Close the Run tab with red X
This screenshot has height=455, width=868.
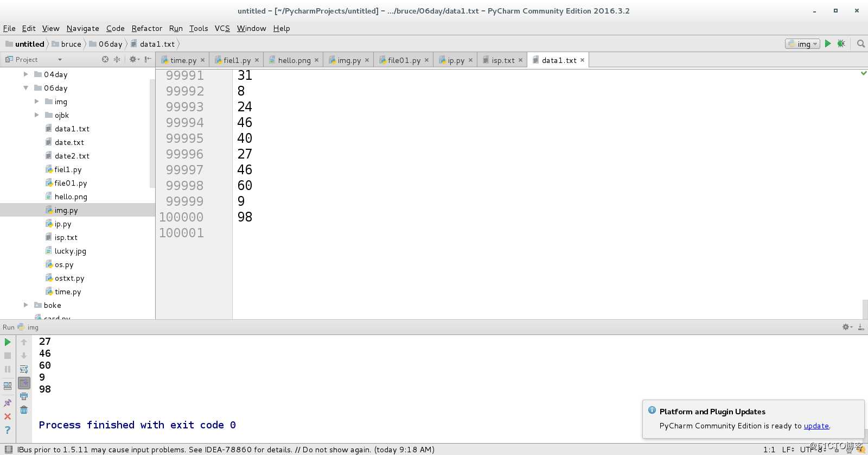tap(8, 416)
